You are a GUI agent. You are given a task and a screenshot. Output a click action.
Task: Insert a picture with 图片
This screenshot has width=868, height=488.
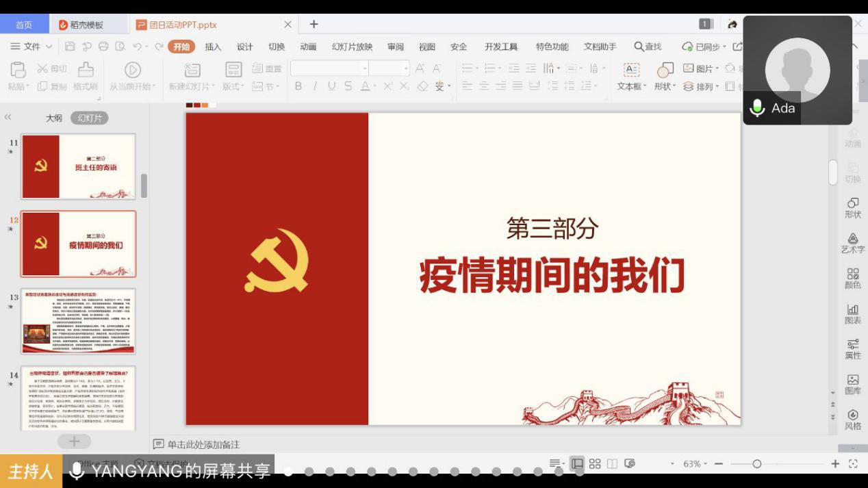click(701, 68)
